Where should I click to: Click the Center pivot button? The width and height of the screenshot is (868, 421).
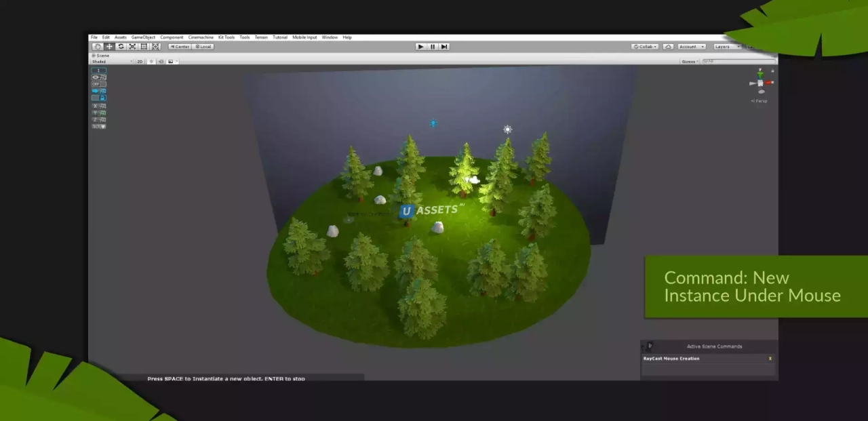click(x=180, y=47)
